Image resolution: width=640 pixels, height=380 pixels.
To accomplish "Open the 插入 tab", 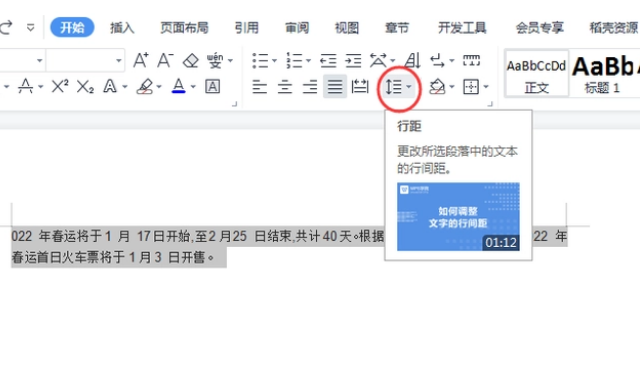I will pyautogui.click(x=122, y=28).
